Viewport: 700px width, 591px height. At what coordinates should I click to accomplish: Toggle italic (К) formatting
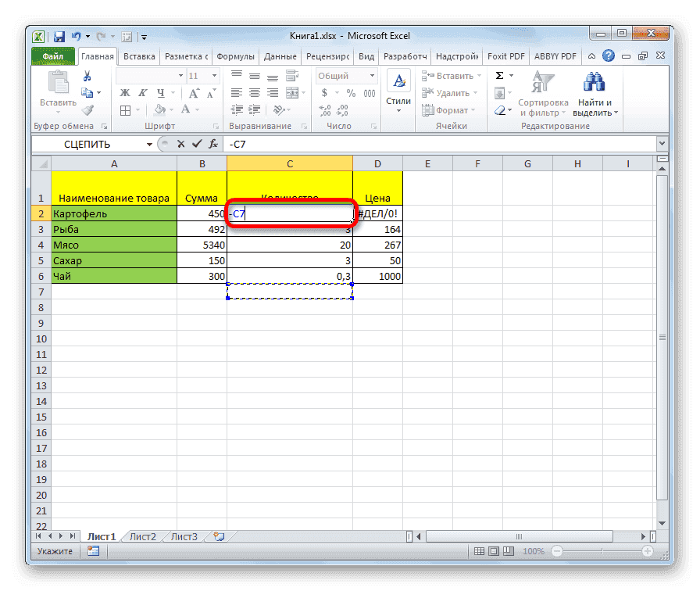coord(143,92)
